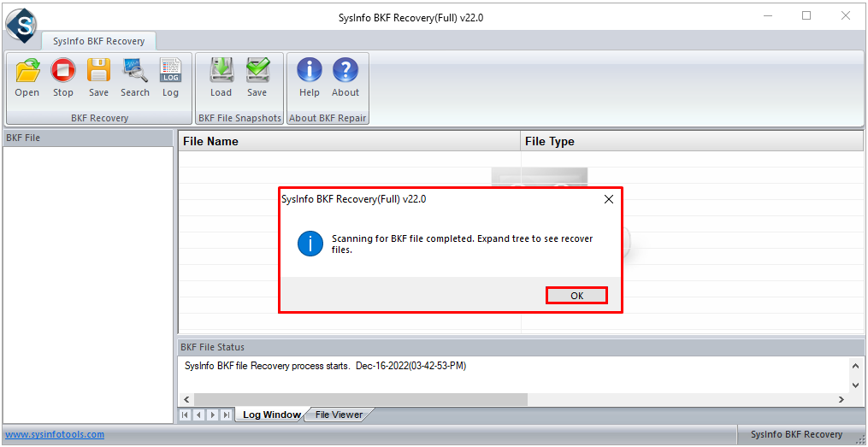Image resolution: width=868 pixels, height=447 pixels.
Task: Sort by File Type column header
Action: pyautogui.click(x=692, y=141)
